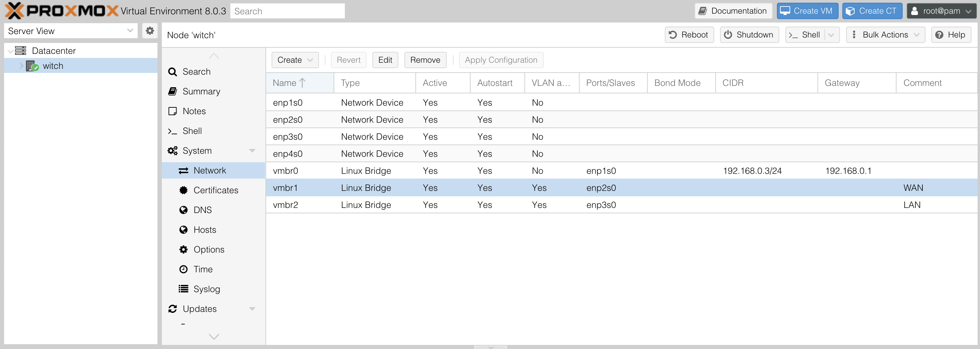Open the Certificates section

[215, 190]
